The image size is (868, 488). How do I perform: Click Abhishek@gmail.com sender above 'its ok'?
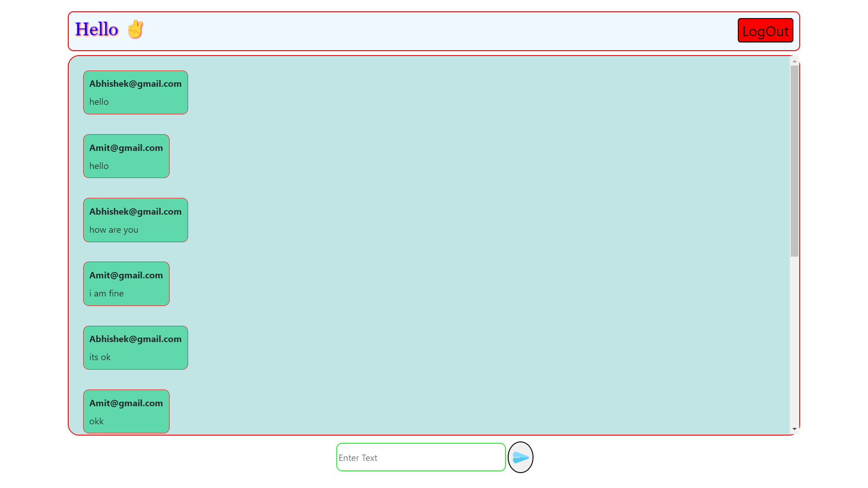[x=135, y=339]
